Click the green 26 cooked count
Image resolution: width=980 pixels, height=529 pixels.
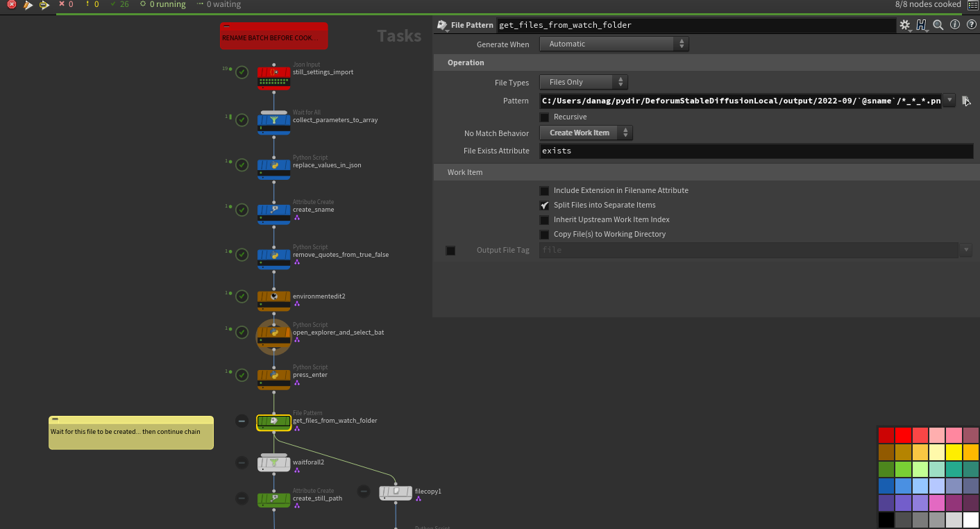(120, 4)
